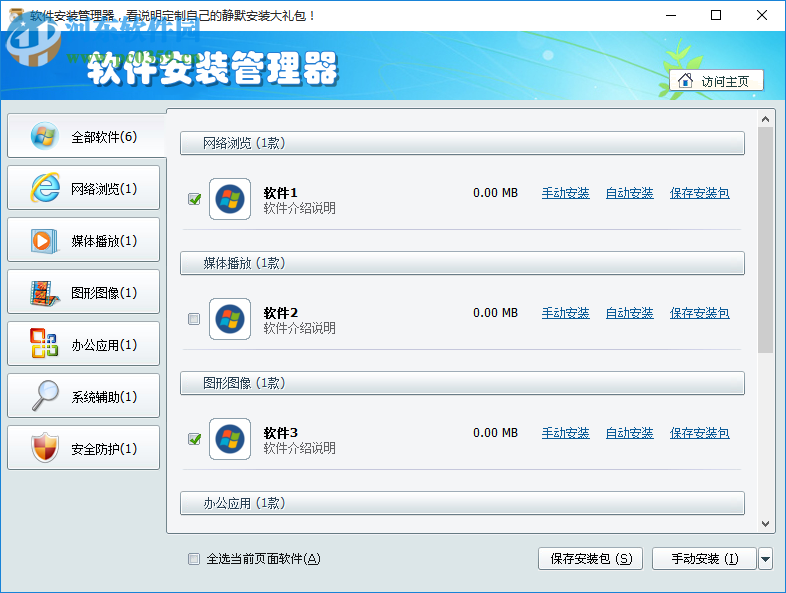Viewport: 786px width, 593px height.
Task: Open the 图形图像(1) category
Action: coord(84,292)
